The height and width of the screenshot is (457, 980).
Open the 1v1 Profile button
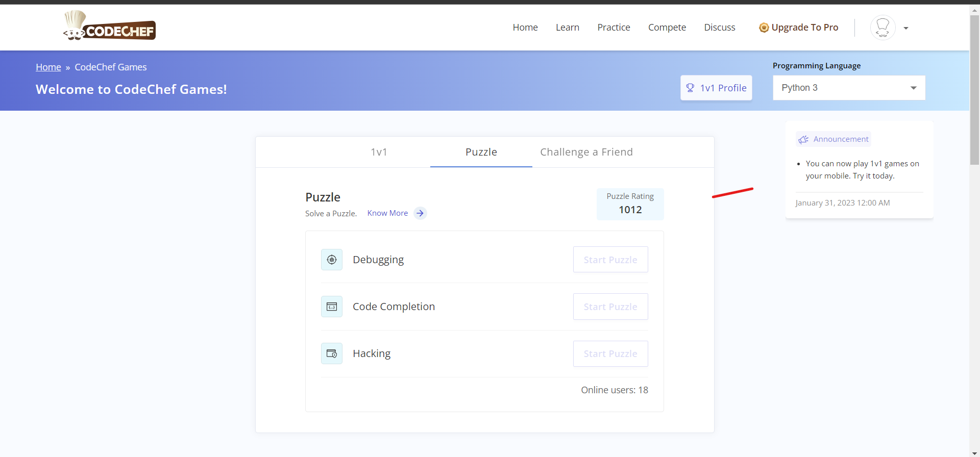point(716,88)
